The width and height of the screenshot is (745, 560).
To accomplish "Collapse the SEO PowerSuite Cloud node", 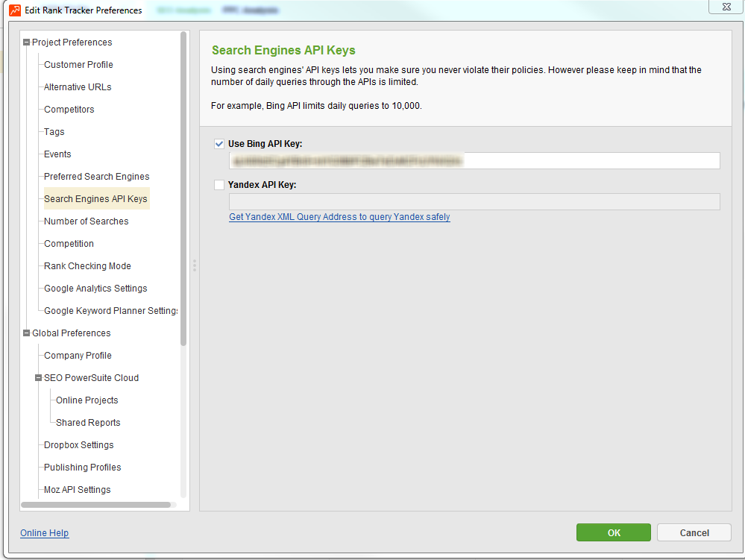I will coord(39,377).
